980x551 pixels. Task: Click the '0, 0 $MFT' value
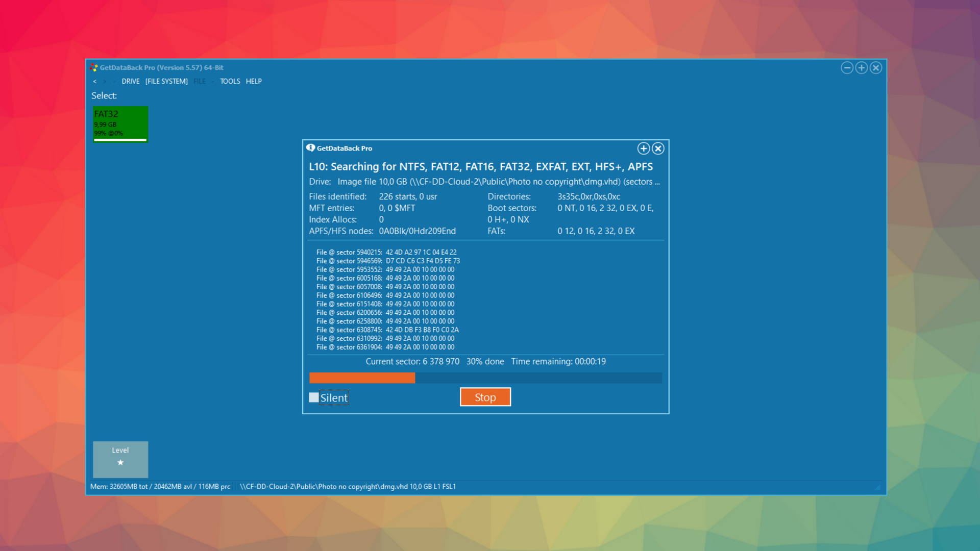[x=397, y=208]
